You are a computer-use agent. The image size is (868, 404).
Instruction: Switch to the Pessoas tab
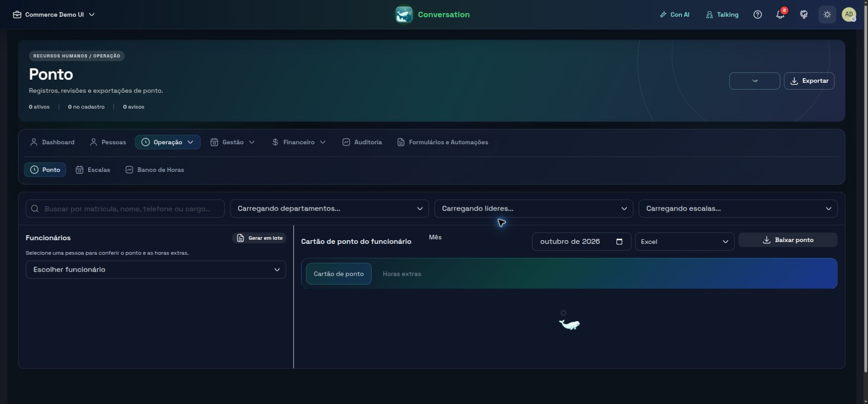click(x=108, y=142)
